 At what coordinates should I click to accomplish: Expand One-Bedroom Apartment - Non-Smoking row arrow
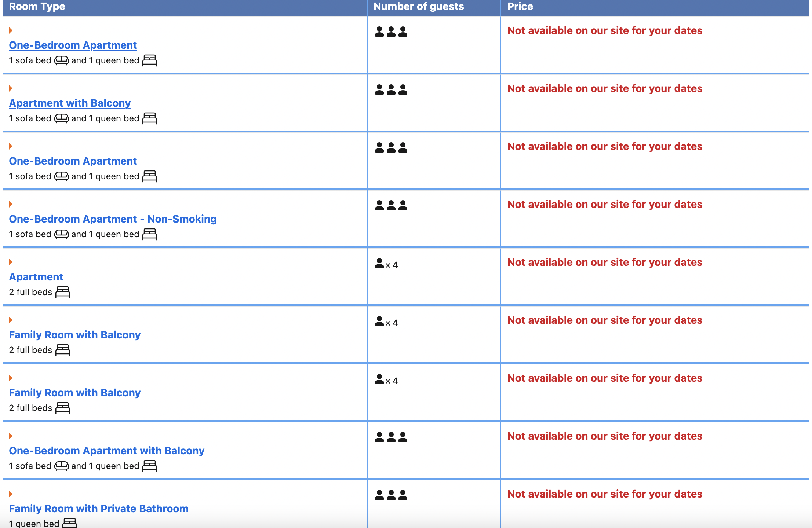11,204
